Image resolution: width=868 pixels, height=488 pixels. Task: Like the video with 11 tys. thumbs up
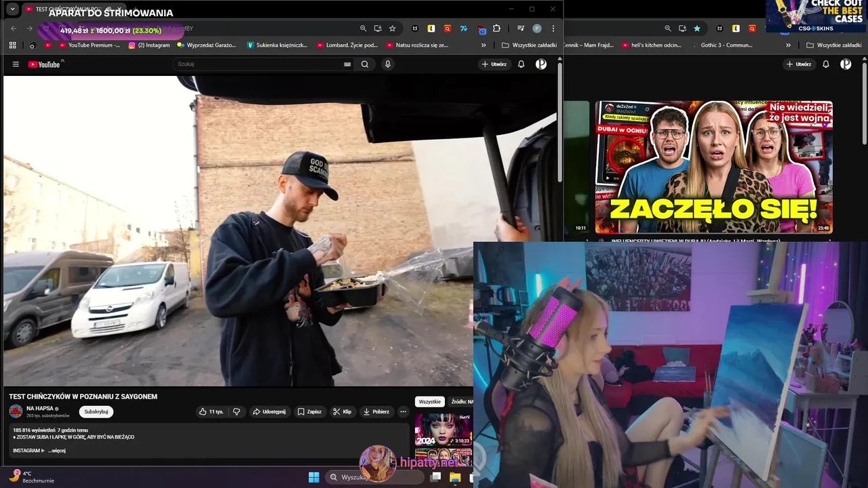[212, 411]
